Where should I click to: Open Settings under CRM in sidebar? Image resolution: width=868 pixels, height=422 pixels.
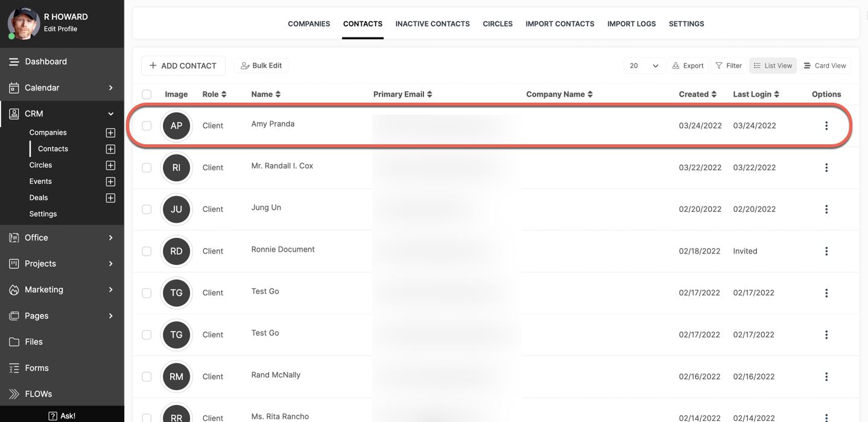coord(43,214)
